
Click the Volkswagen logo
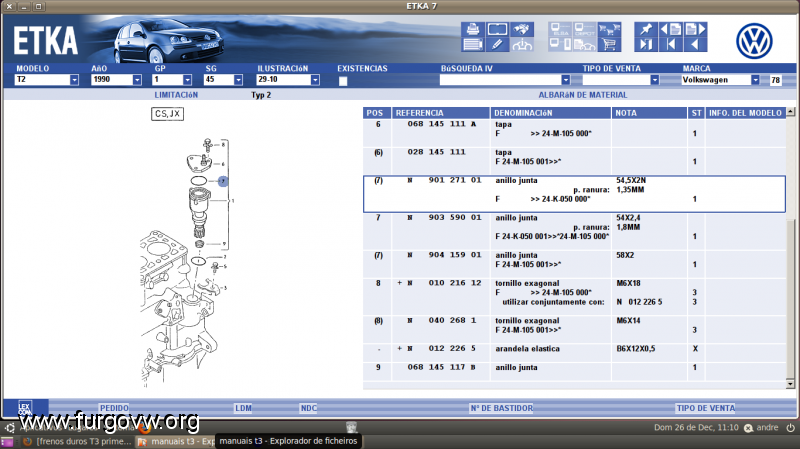pos(754,41)
